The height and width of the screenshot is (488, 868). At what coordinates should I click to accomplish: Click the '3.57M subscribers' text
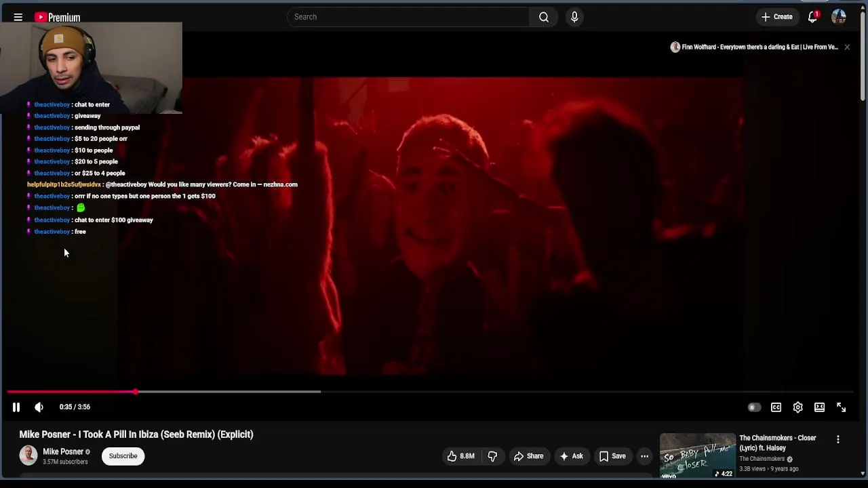pos(65,462)
